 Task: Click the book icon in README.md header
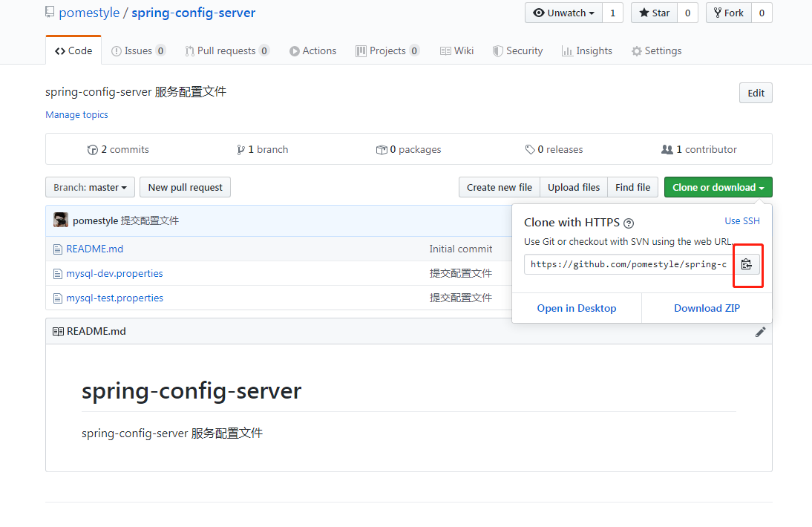58,331
